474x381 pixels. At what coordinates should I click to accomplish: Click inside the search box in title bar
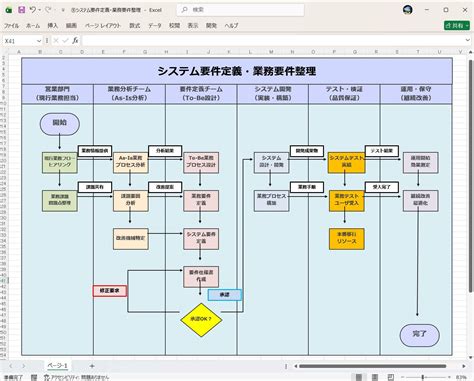click(240, 10)
